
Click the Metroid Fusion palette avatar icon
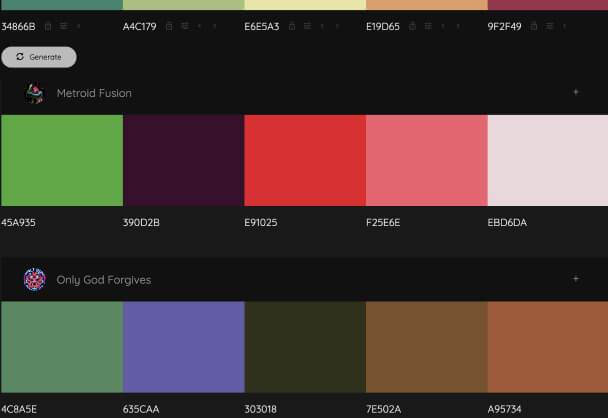[x=35, y=93]
